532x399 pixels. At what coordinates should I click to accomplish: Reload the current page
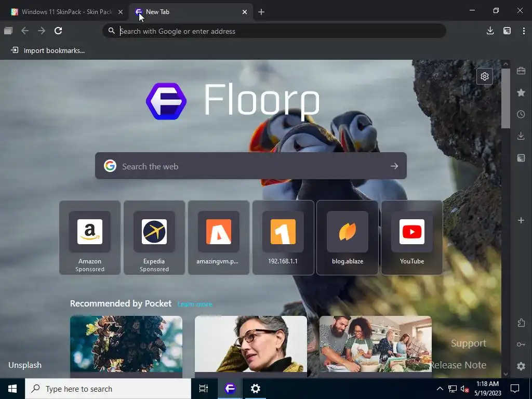58,31
